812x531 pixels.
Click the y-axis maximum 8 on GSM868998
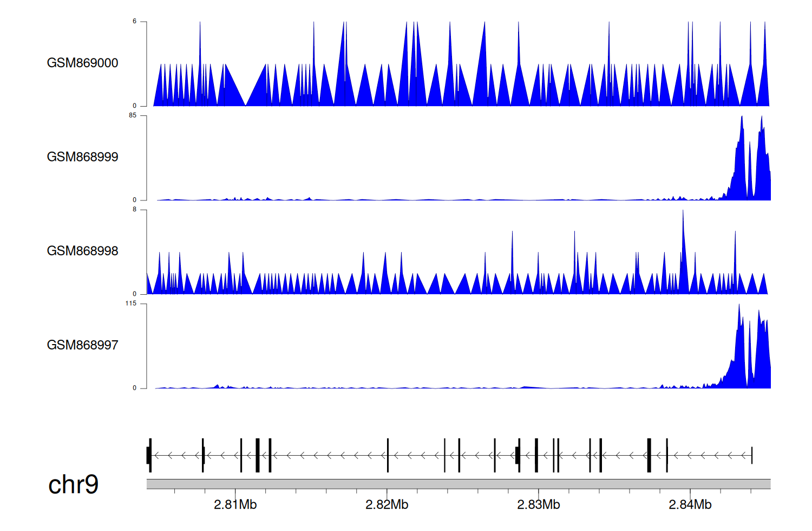[x=135, y=210]
